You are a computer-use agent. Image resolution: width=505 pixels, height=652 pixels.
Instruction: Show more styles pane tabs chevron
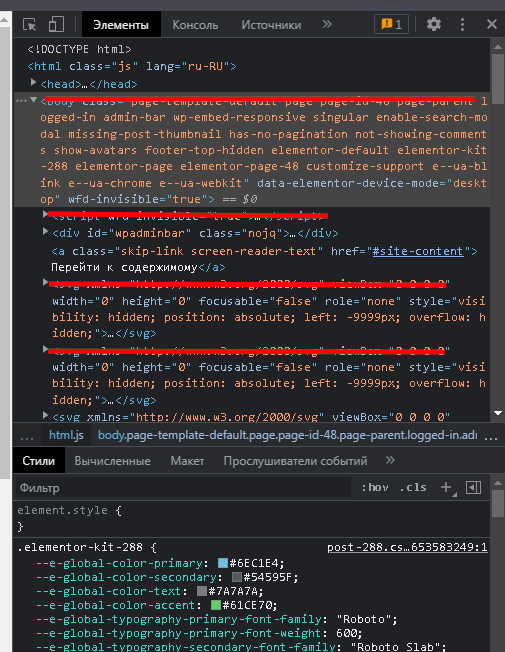coord(390,460)
